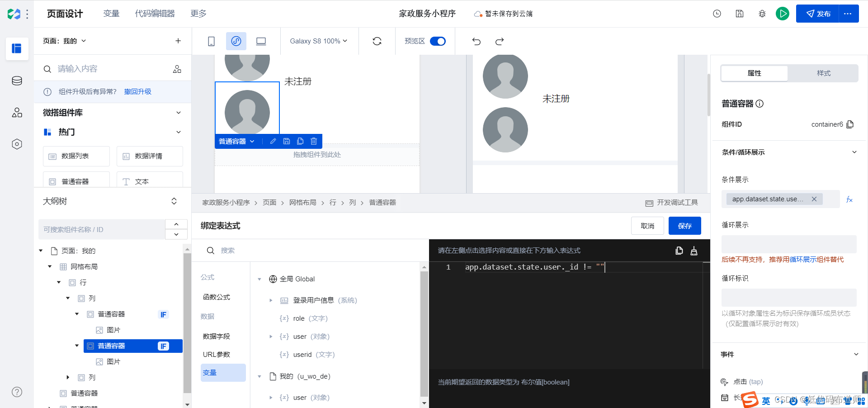The width and height of the screenshot is (868, 408).
Task: Switch to the 变量 top menu
Action: [111, 14]
